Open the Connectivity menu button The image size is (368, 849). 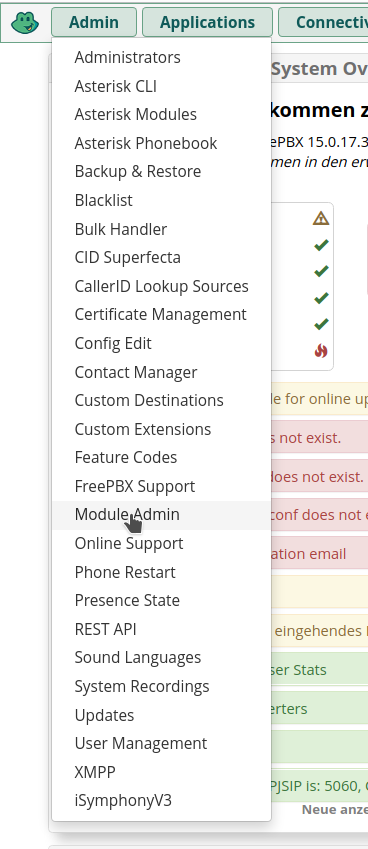coord(323,22)
